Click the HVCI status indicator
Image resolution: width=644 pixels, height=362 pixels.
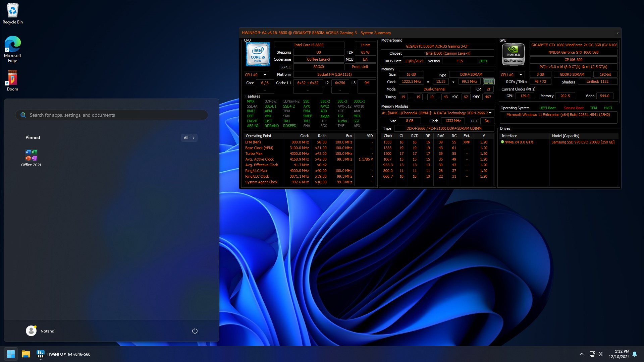(608, 108)
